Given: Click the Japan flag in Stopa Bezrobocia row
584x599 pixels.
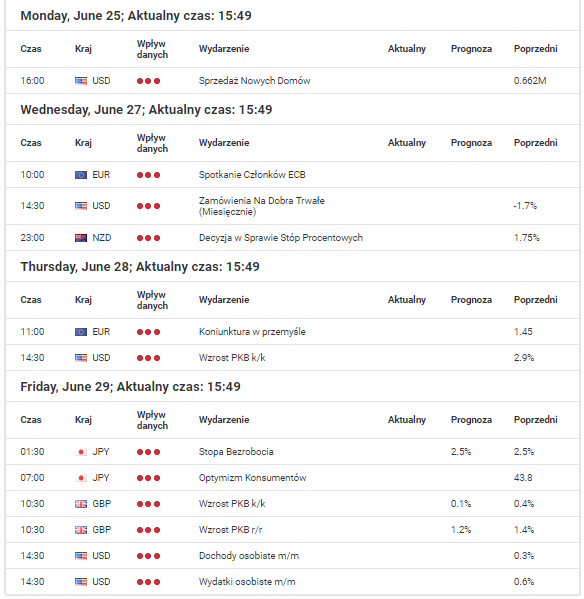Looking at the screenshot, I should tap(81, 452).
